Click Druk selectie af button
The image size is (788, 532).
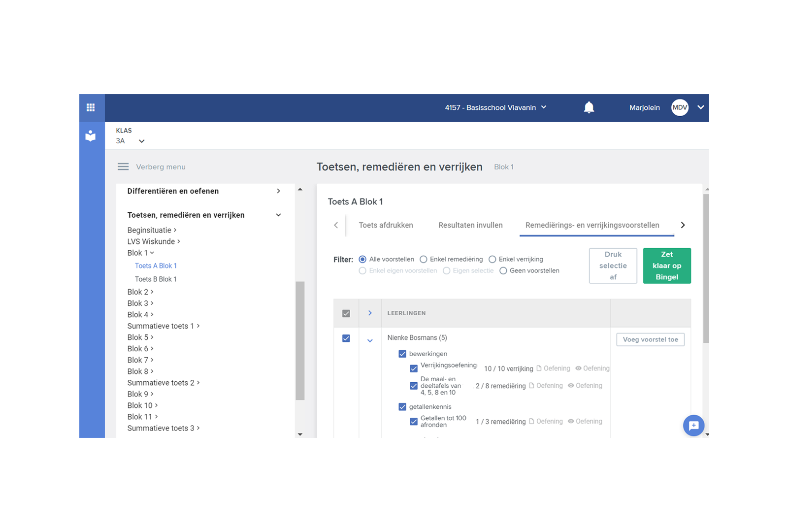[613, 266]
